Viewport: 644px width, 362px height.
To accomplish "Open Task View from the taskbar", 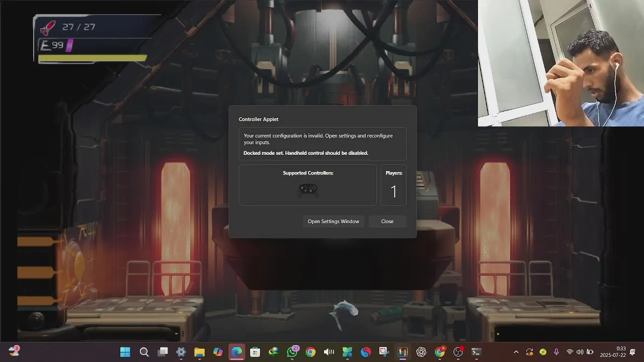I will pyautogui.click(x=163, y=352).
